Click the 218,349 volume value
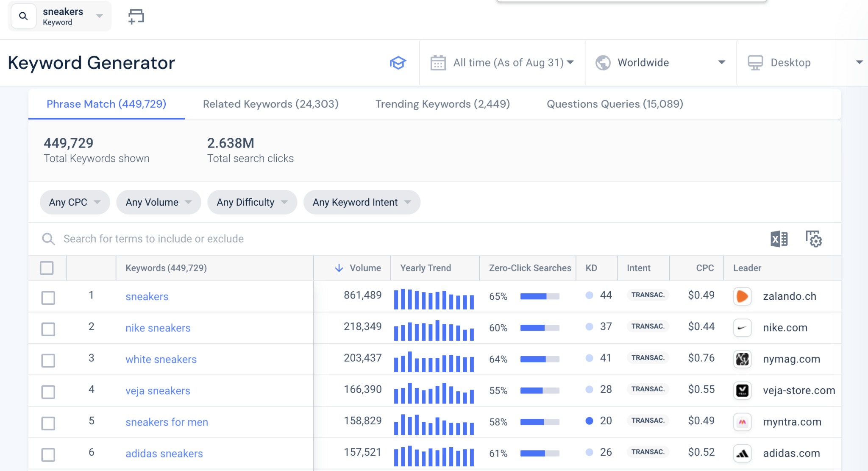Image resolution: width=868 pixels, height=471 pixels. click(x=362, y=326)
